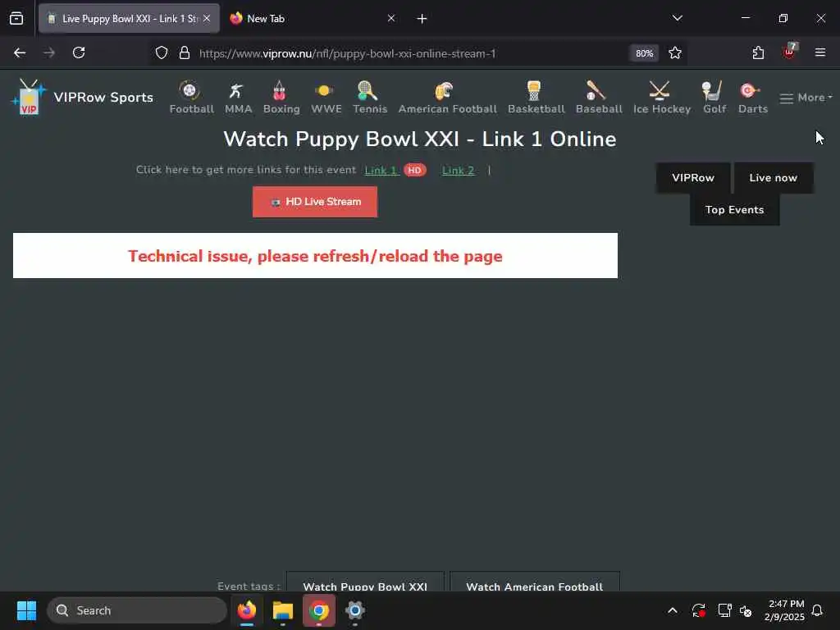Open uBlock Origin extension icon
The image size is (840, 630).
point(790,52)
